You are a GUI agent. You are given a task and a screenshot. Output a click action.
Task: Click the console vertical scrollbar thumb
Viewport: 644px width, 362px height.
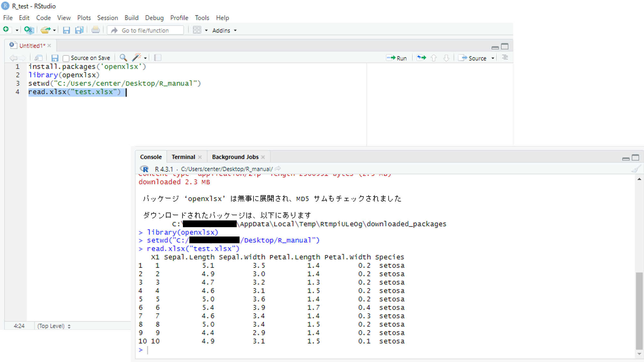click(639, 311)
